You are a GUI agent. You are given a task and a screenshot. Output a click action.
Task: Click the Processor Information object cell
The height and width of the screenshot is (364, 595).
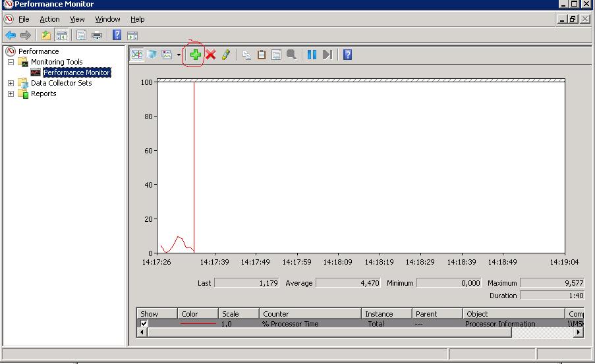(x=500, y=324)
